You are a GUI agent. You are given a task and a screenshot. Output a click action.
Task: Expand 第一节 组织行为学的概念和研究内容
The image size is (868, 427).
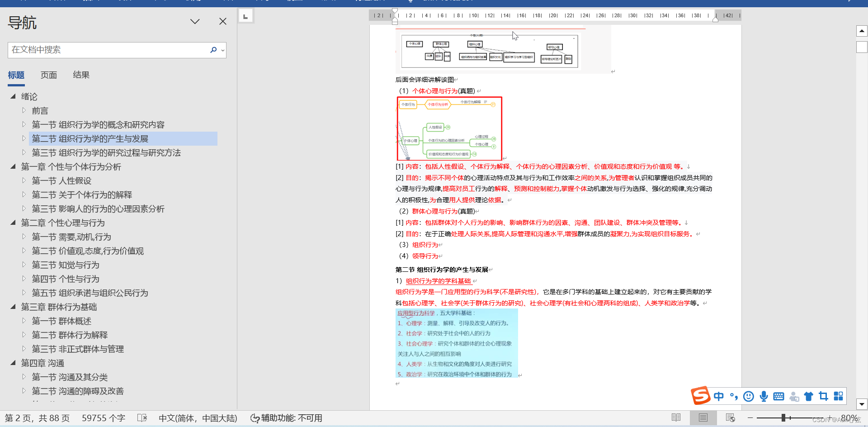[x=24, y=124]
